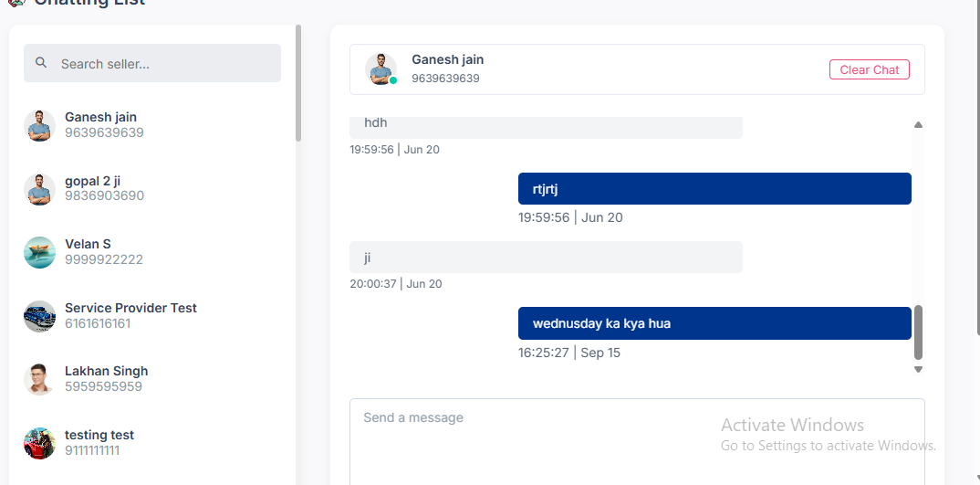Click Lakhan Singh's profile picture
The width and height of the screenshot is (980, 485).
[x=39, y=379]
